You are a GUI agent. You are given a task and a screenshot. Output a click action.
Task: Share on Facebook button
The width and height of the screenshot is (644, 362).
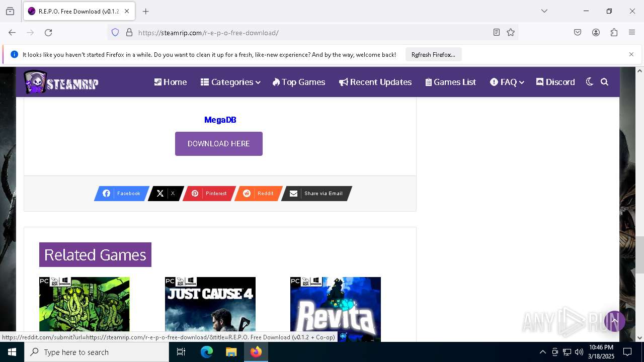pyautogui.click(x=122, y=194)
